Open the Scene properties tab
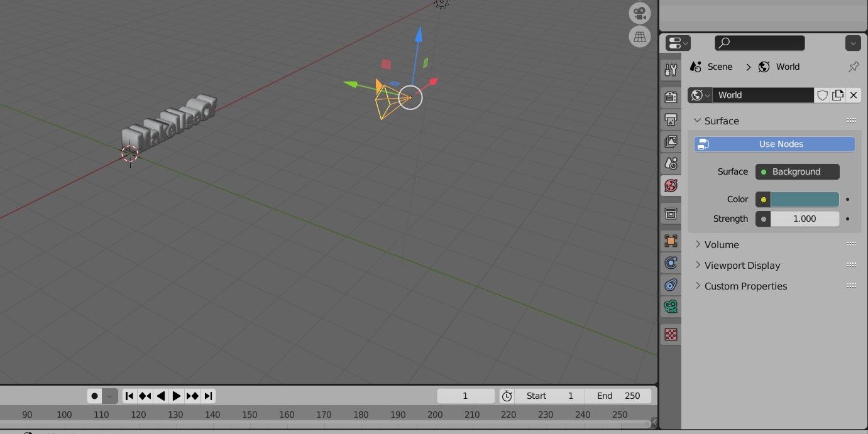 click(x=671, y=163)
